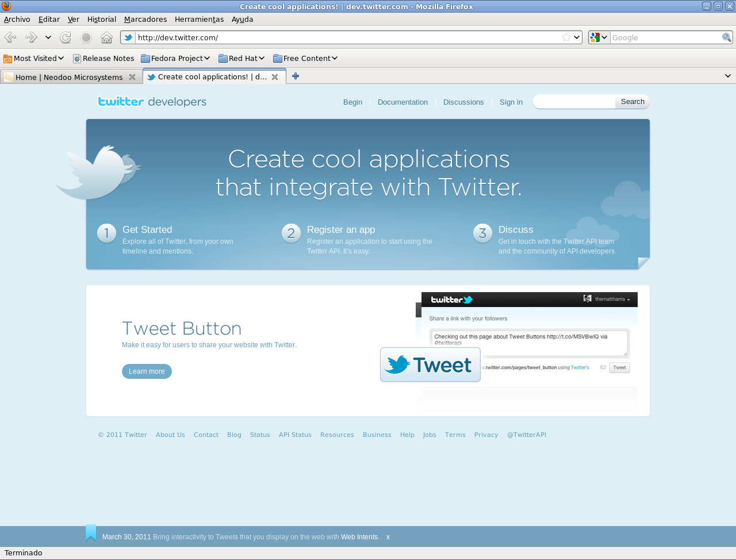Open the Marcadores menu
Image resolution: width=736 pixels, height=560 pixels.
pyautogui.click(x=145, y=19)
